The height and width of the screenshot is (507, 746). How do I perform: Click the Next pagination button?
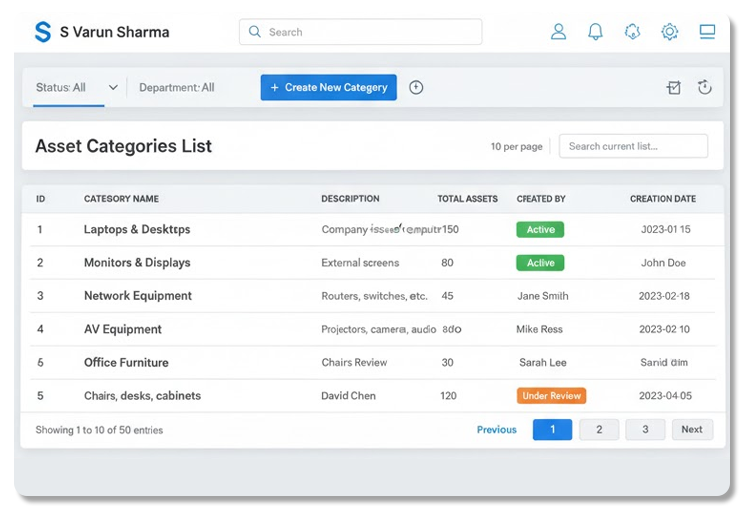click(x=692, y=430)
